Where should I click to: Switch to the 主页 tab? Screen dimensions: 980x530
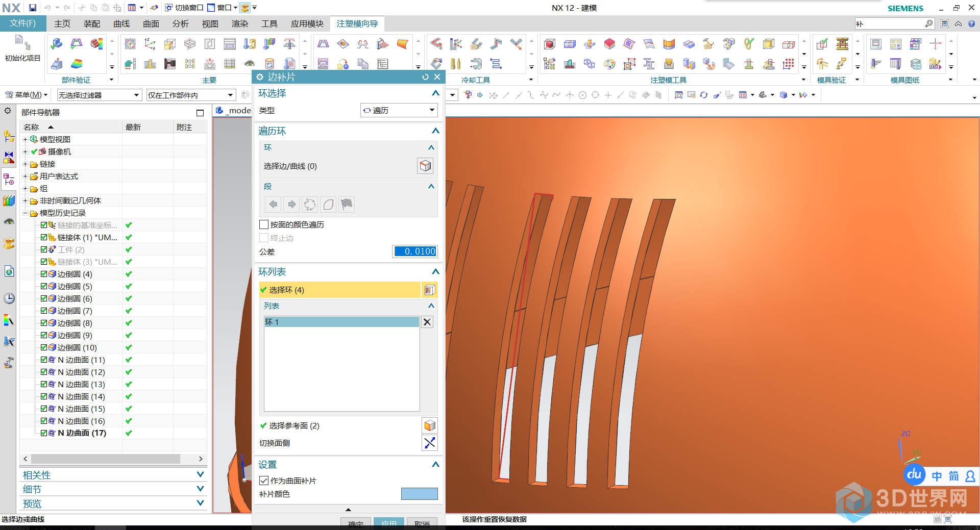click(x=62, y=23)
